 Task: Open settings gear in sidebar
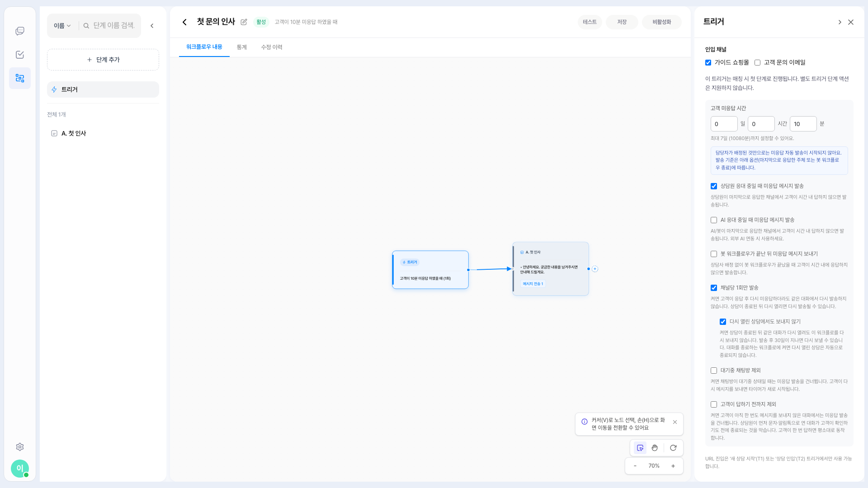(x=20, y=447)
